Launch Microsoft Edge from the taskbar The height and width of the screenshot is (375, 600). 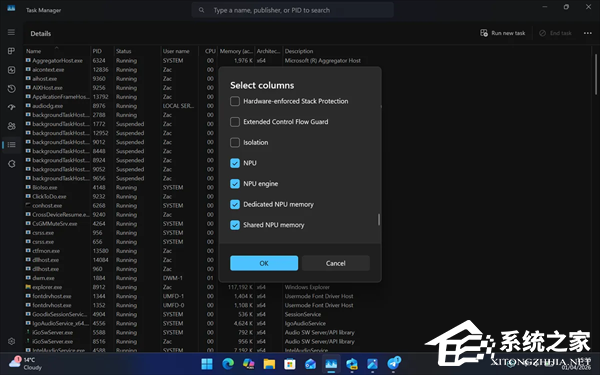228,364
